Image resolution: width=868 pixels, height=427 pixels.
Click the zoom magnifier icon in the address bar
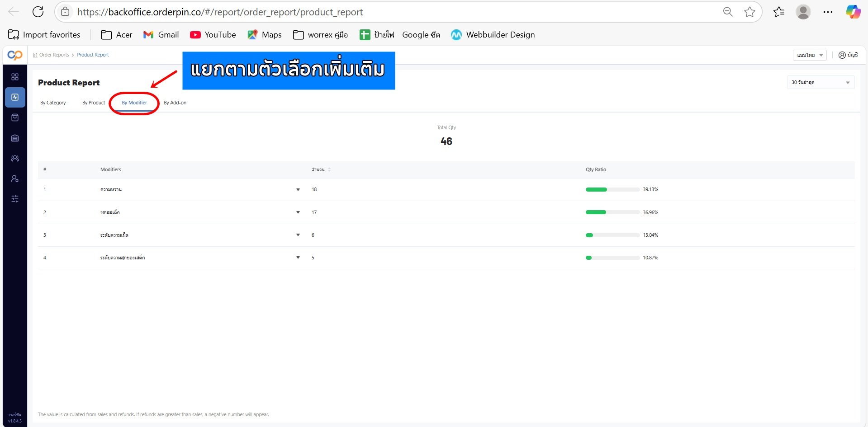[728, 12]
